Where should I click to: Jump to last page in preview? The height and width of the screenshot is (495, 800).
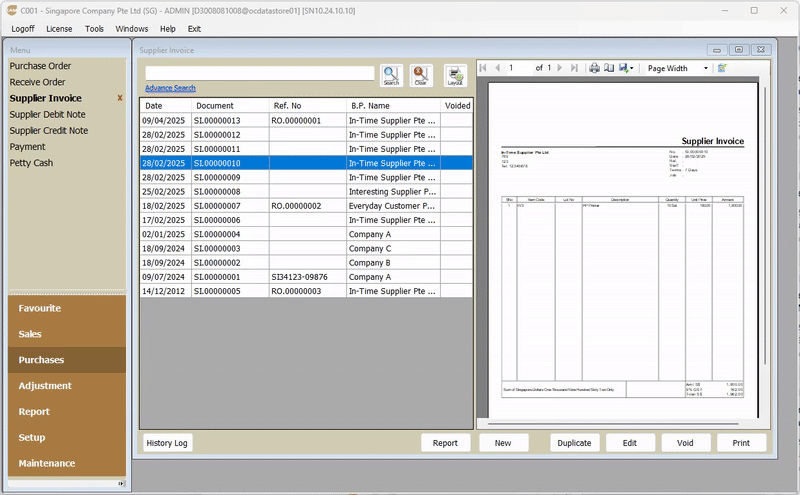tap(574, 68)
